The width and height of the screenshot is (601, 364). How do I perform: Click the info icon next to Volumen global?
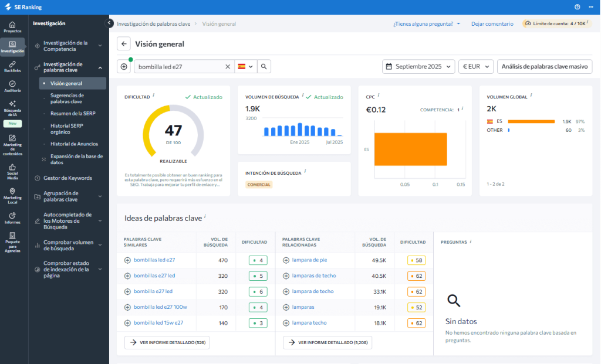531,95
